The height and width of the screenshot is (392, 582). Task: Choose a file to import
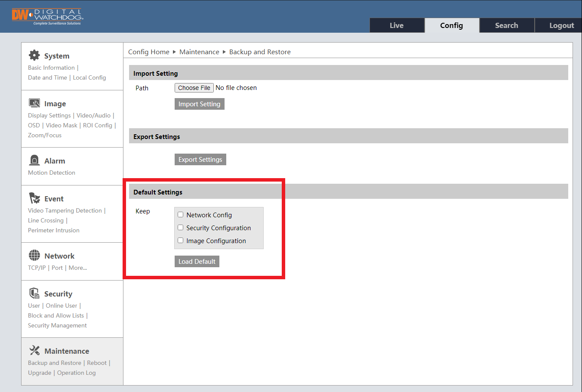click(x=194, y=88)
